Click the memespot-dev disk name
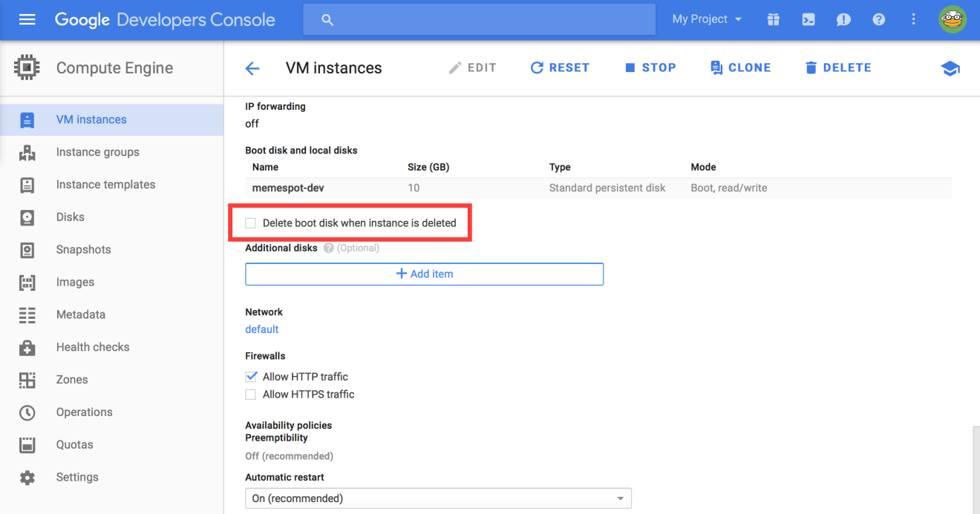The height and width of the screenshot is (514, 980). click(x=288, y=188)
